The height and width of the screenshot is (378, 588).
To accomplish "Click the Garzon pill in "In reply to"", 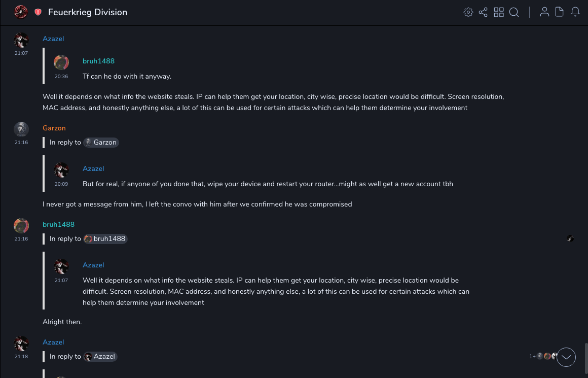I will [101, 143].
